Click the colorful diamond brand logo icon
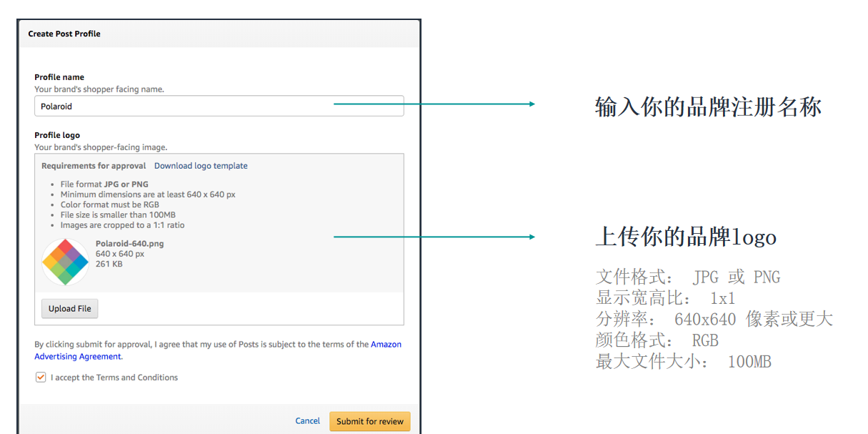Viewport: 868px width, 434px height. click(65, 260)
